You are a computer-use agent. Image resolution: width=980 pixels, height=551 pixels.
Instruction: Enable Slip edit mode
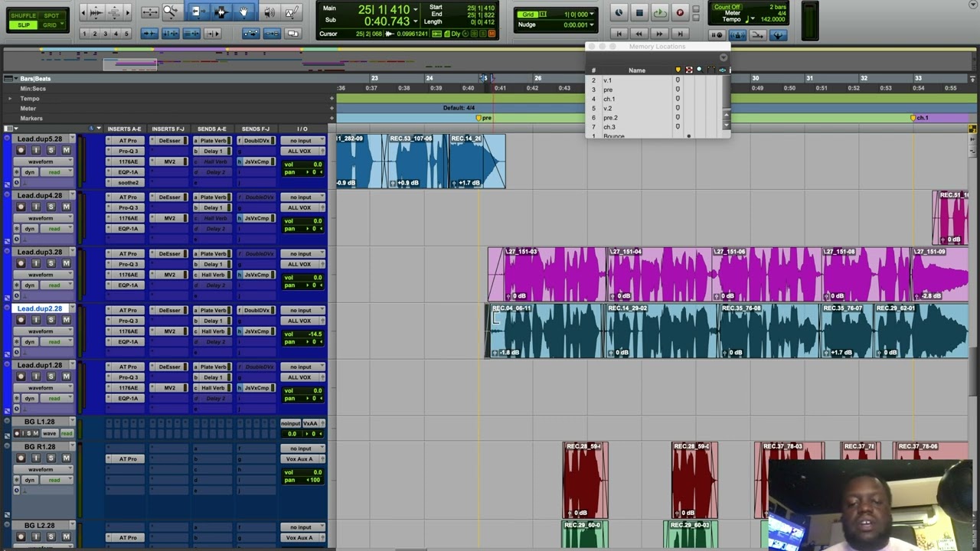[24, 24]
